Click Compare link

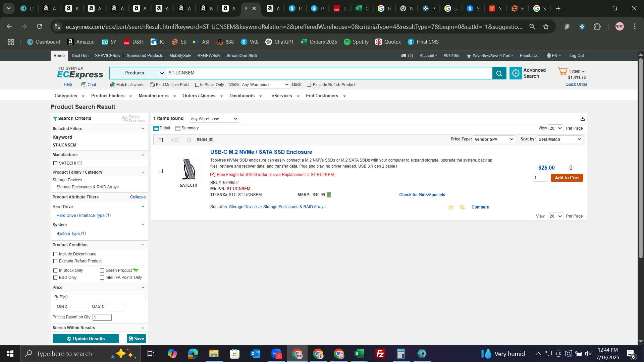(480, 207)
